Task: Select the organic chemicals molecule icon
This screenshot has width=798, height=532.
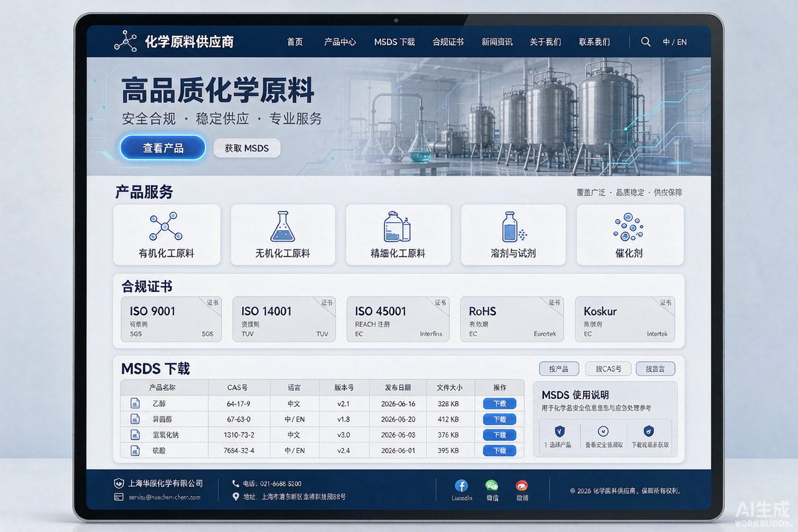Action: pos(165,227)
